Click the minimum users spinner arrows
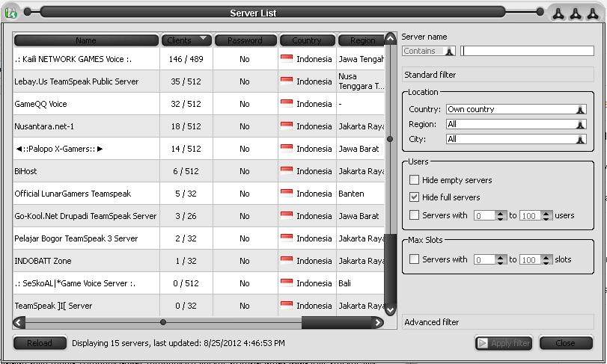 pyautogui.click(x=500, y=215)
